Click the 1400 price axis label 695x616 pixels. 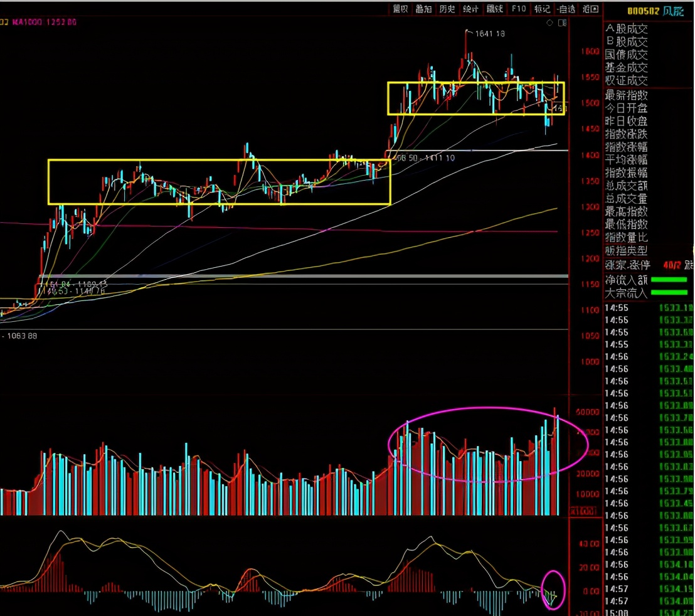coord(590,156)
